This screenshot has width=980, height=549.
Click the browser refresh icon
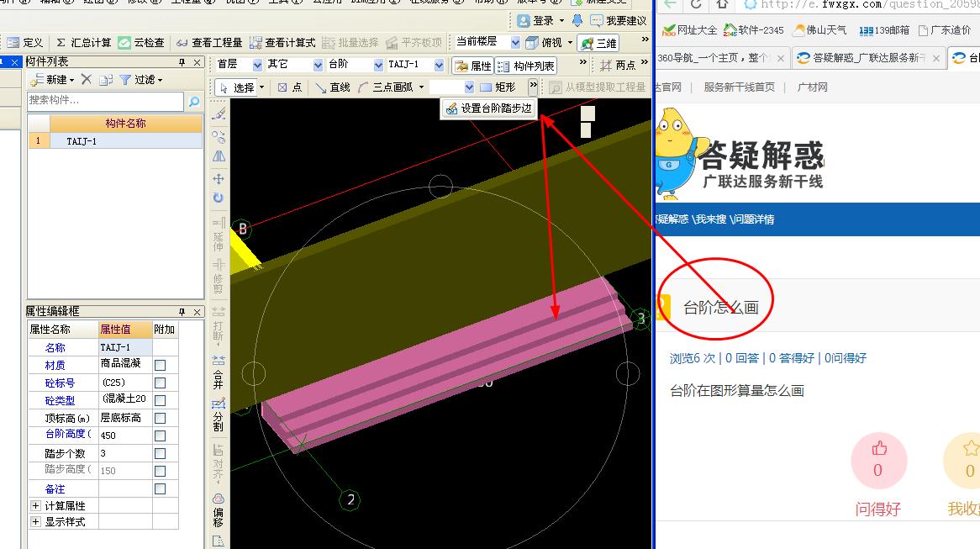696,4
